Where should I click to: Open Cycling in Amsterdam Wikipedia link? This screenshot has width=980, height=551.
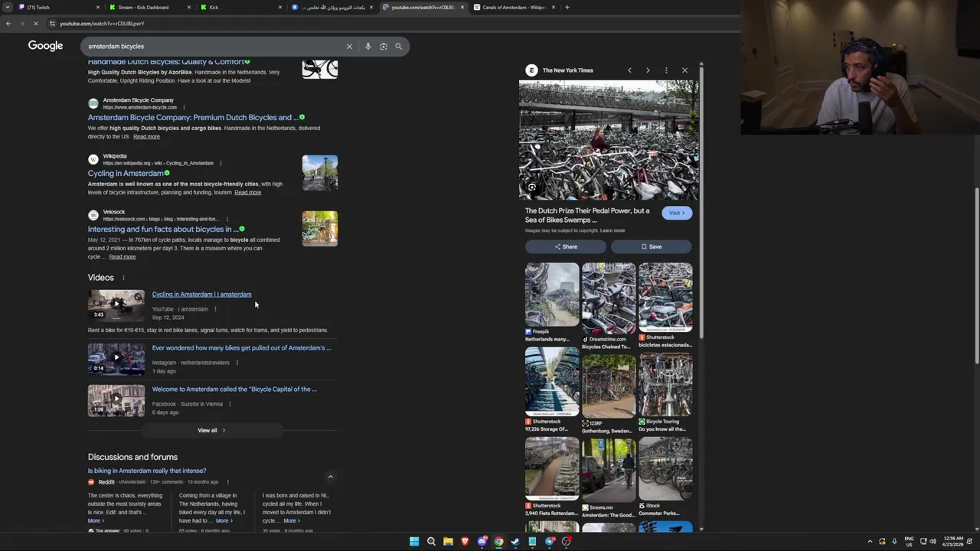(126, 174)
